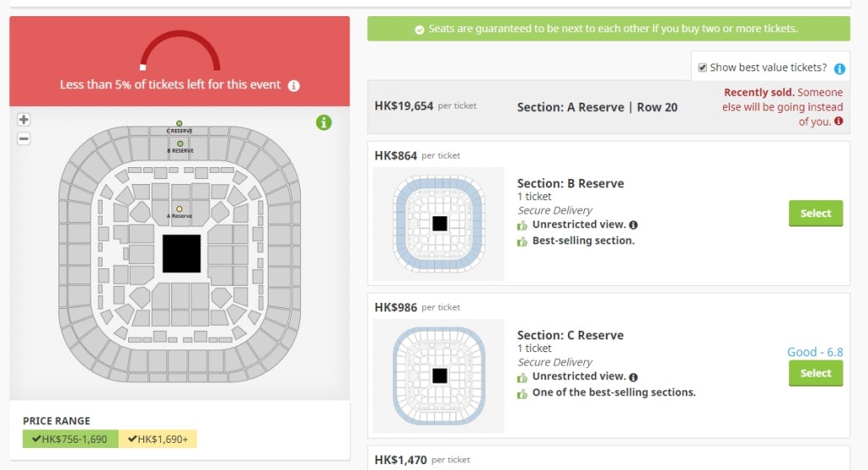Screen dimensions: 868x470
Task: Click info icon beside tickets left message
Action: [294, 86]
